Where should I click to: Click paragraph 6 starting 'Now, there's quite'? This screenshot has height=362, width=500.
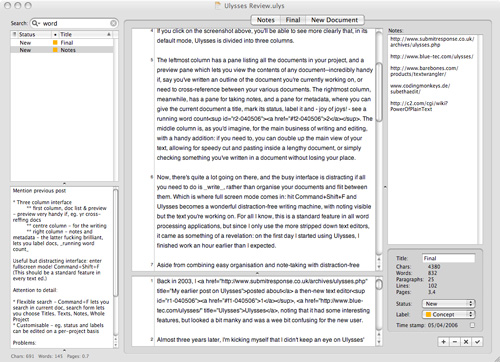264,211
